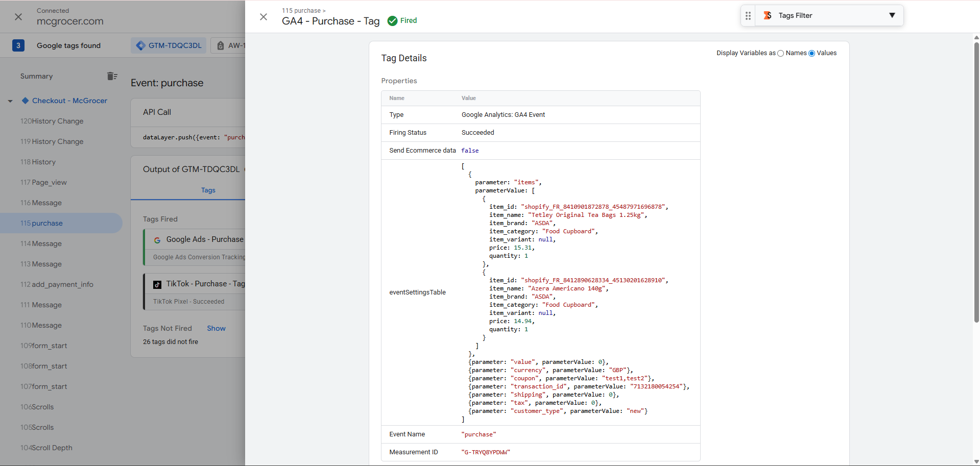This screenshot has width=980, height=466.
Task: Select Values radio for variable display
Action: click(811, 54)
